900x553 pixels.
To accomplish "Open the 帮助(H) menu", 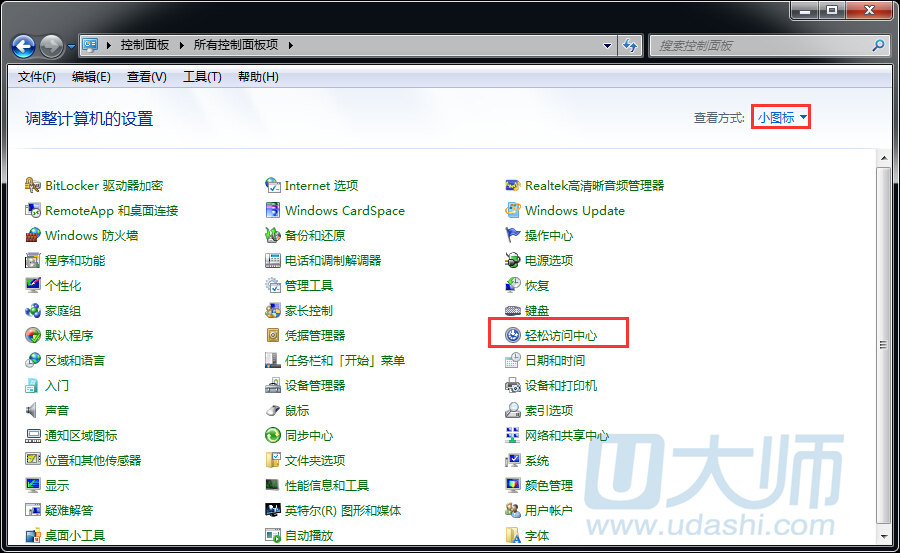I will coord(258,77).
